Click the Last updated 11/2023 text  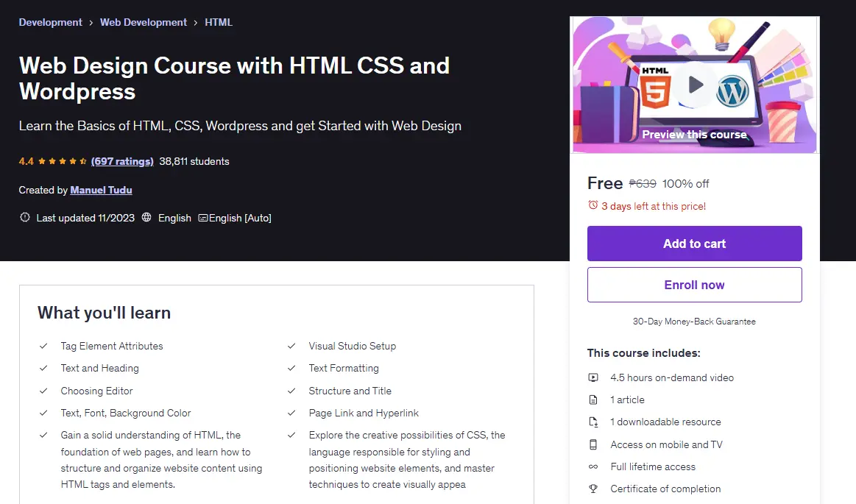point(85,218)
